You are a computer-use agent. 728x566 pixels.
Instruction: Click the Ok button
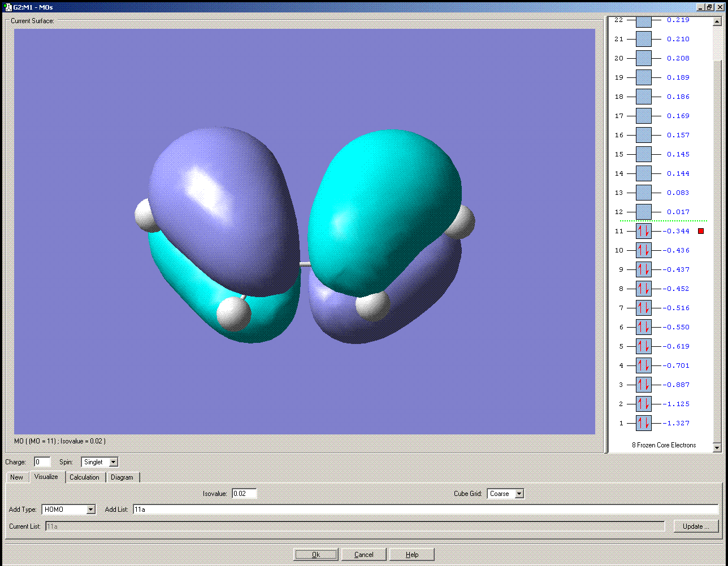[x=315, y=555]
